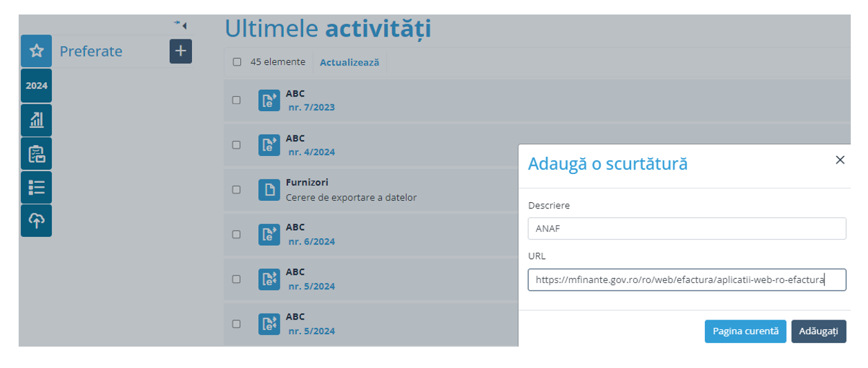Viewport: 868px width, 368px height.
Task: Click the 2024 year sidebar button
Action: tap(36, 86)
